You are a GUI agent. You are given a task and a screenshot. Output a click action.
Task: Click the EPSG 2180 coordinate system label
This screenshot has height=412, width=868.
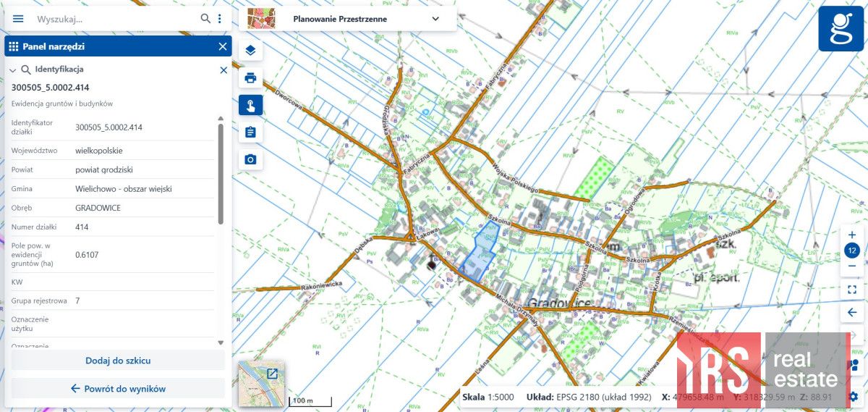(x=590, y=397)
